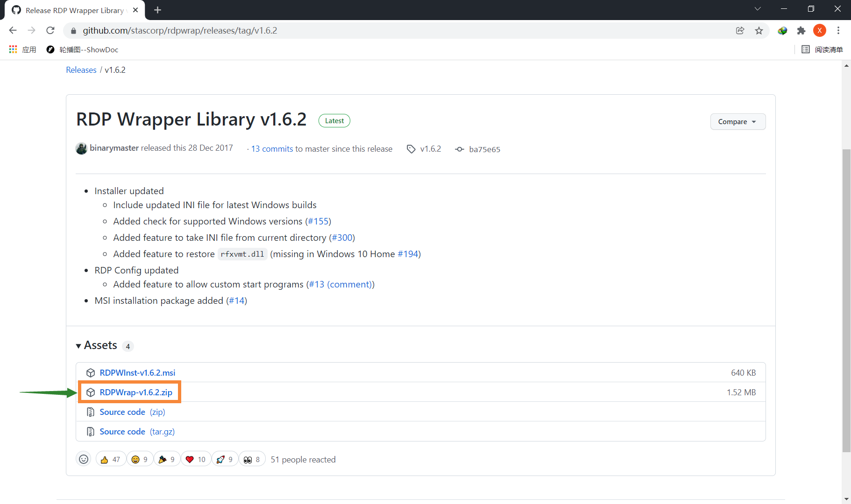View 13 commits since this release
The width and height of the screenshot is (851, 504).
[272, 148]
